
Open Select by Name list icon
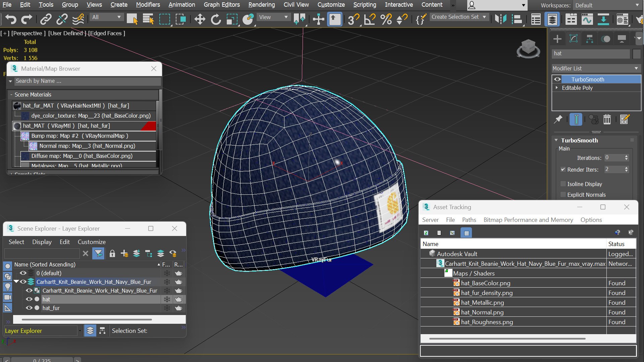(x=148, y=19)
